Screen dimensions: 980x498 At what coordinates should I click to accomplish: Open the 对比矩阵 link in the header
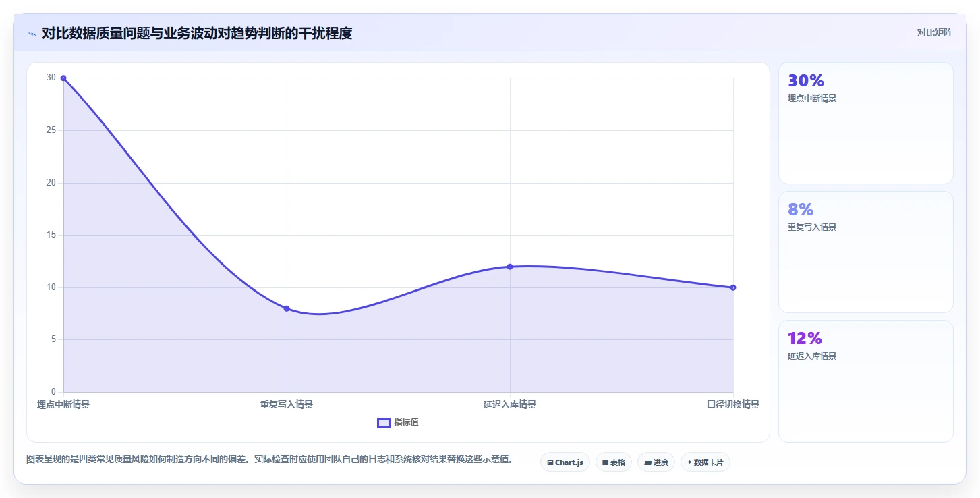click(934, 32)
